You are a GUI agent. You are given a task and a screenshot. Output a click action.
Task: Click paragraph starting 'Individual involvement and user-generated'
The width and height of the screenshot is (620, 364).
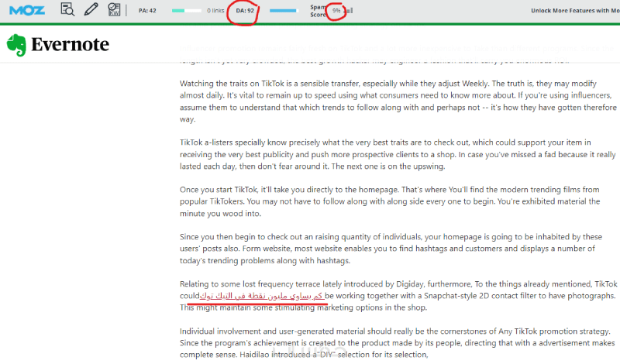[x=397, y=342]
